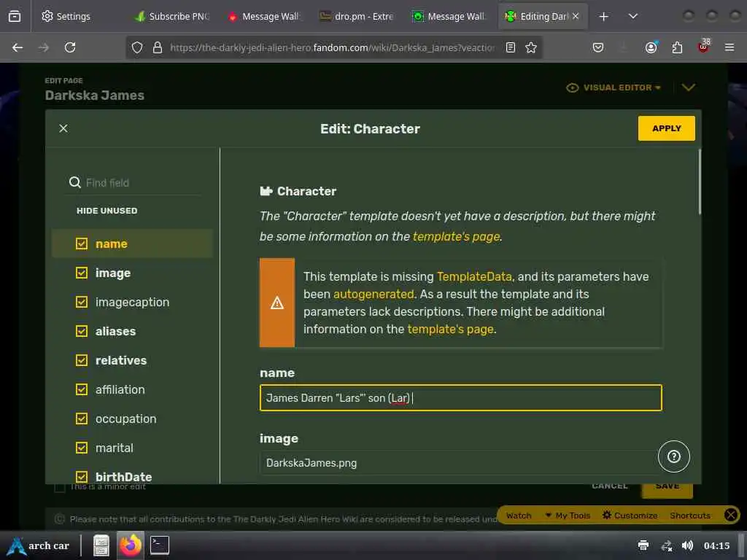This screenshot has height=560, width=747.
Task: Open Firefox View tab list icon
Action: tap(15, 16)
